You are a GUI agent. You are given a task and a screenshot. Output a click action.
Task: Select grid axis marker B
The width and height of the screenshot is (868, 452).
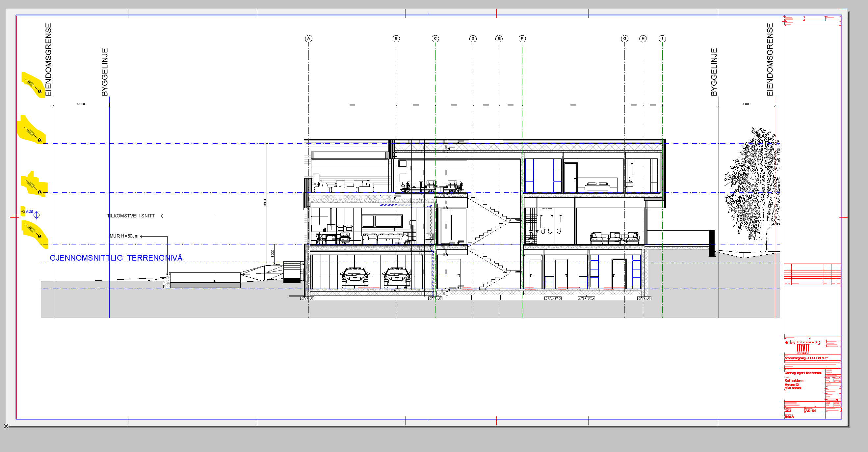[x=396, y=39]
